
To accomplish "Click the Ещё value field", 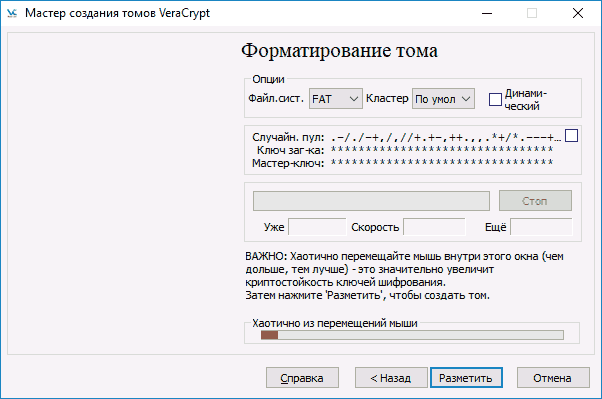I will pyautogui.click(x=541, y=227).
